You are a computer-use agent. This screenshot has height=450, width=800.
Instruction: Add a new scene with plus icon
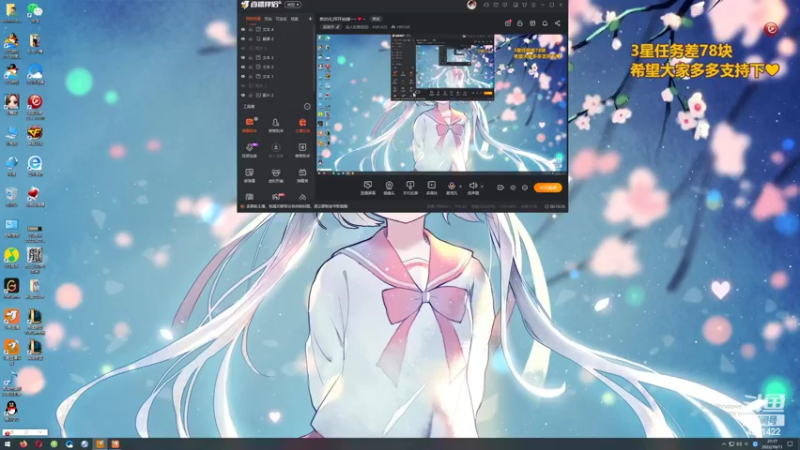pyautogui.click(x=310, y=19)
